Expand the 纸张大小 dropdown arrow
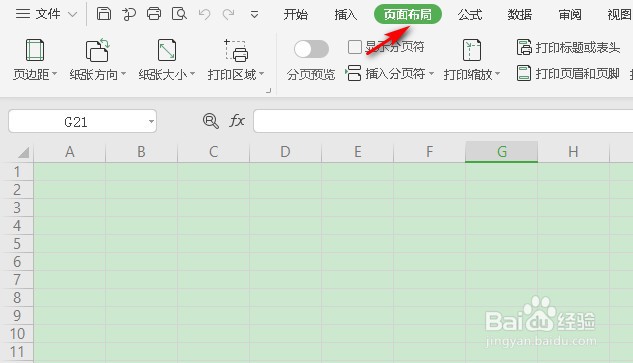The width and height of the screenshot is (633, 363). pyautogui.click(x=193, y=74)
